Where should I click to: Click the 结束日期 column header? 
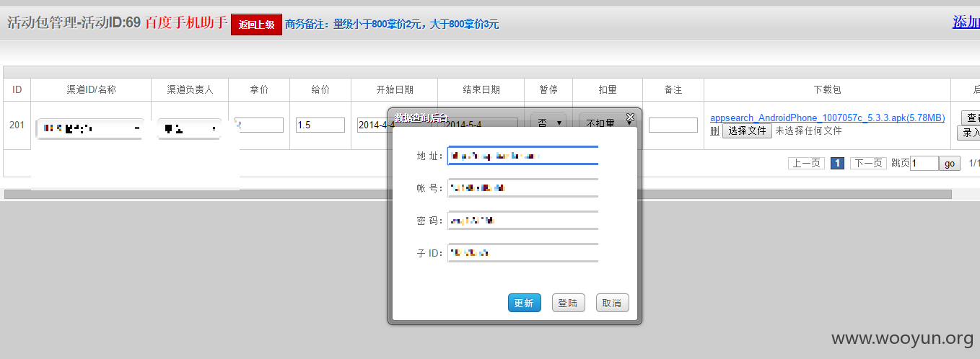481,90
